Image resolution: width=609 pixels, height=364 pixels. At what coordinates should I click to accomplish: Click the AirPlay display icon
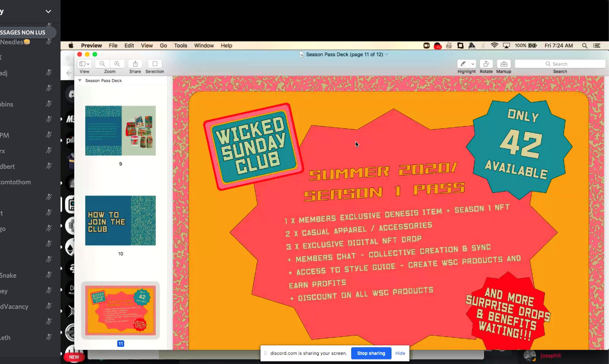pos(506,45)
